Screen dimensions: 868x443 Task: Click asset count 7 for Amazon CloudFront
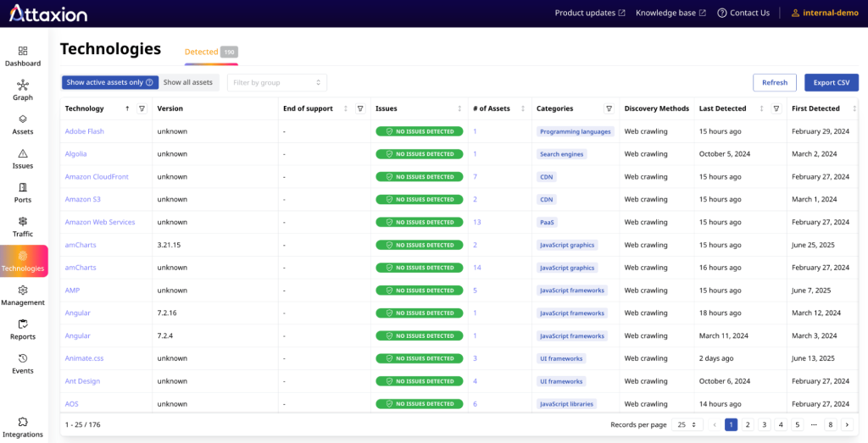pos(475,177)
